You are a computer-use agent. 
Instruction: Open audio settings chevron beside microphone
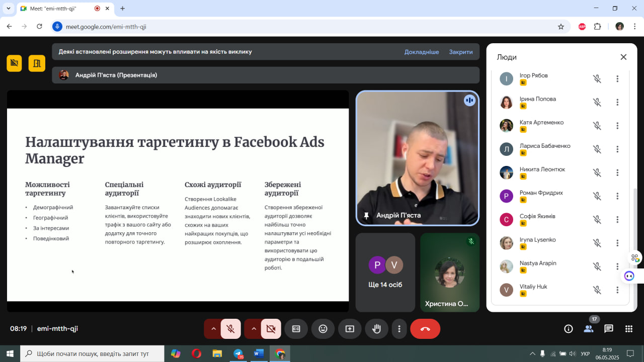[213, 329]
